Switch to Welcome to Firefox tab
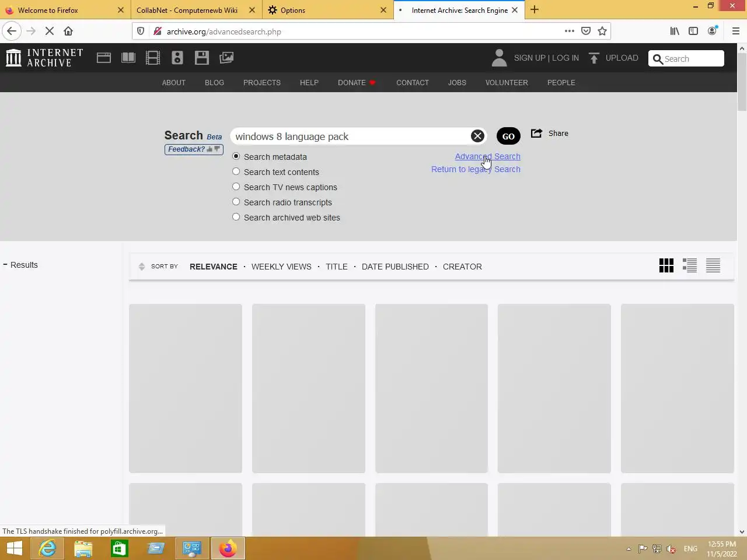Screen dimensions: 747x560 tap(64, 10)
